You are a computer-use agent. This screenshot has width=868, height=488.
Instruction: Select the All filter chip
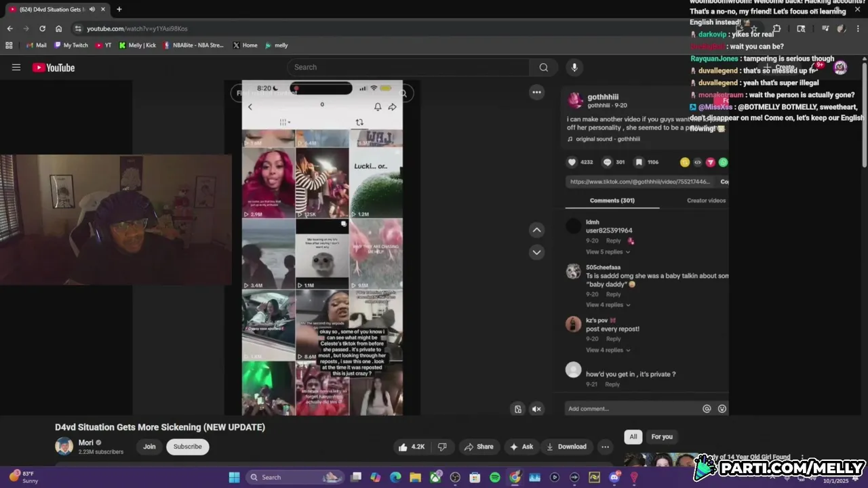point(633,436)
